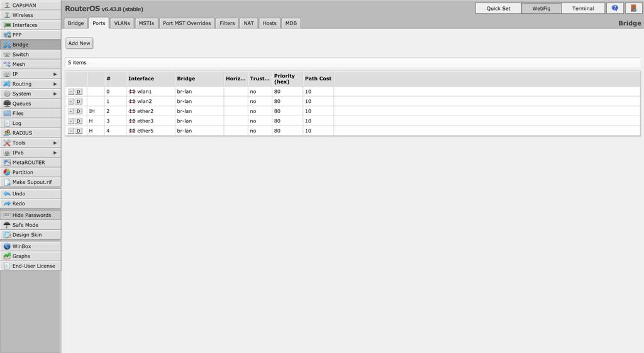This screenshot has width=644, height=353.
Task: Click the PPP icon in sidebar
Action: coord(7,35)
